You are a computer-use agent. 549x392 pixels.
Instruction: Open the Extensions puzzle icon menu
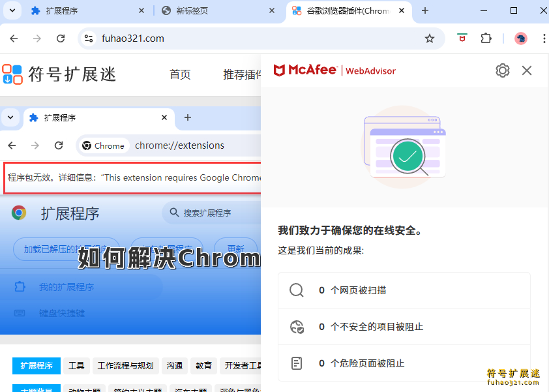coord(486,38)
